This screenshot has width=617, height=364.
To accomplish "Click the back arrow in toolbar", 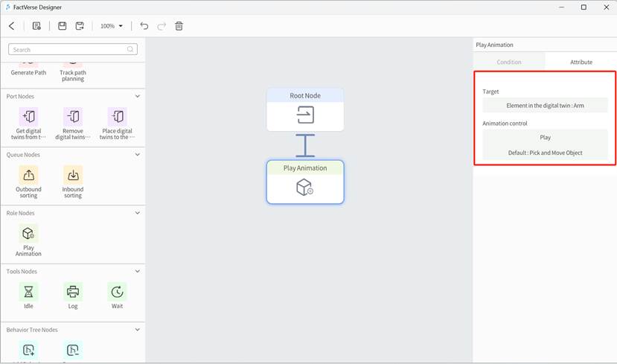I will pyautogui.click(x=12, y=26).
